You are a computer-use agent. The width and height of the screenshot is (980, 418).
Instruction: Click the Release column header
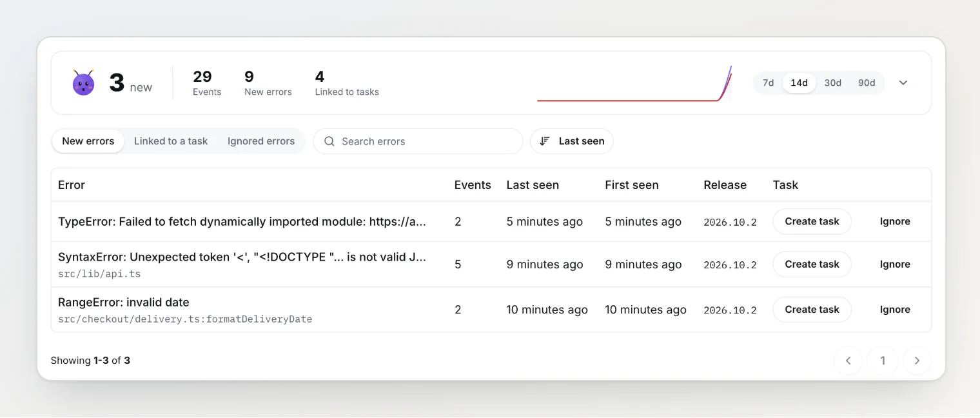coord(725,185)
